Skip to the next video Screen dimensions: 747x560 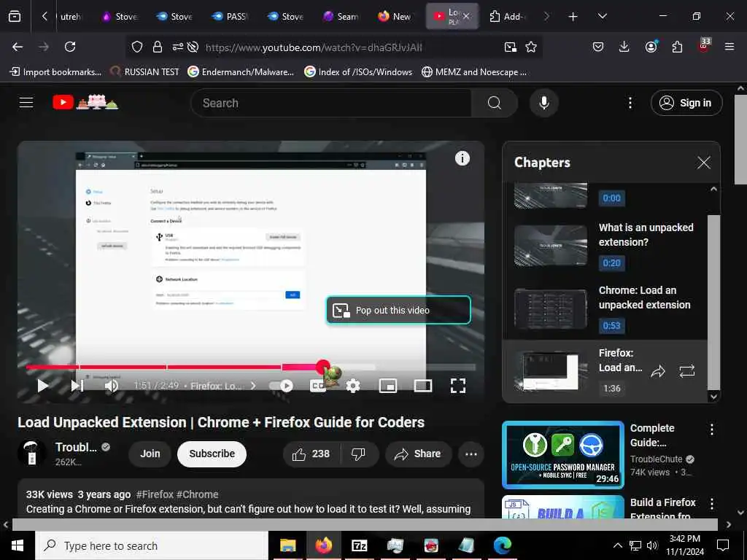coord(77,386)
